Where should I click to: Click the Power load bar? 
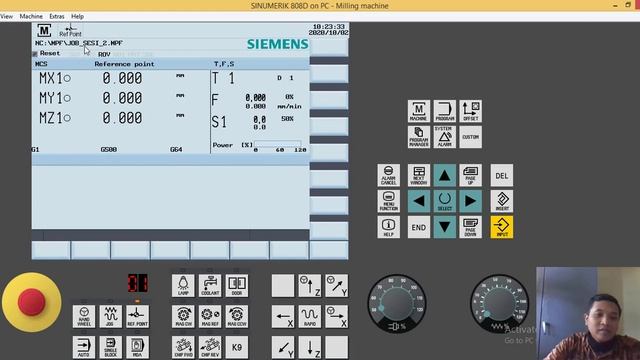pos(278,144)
